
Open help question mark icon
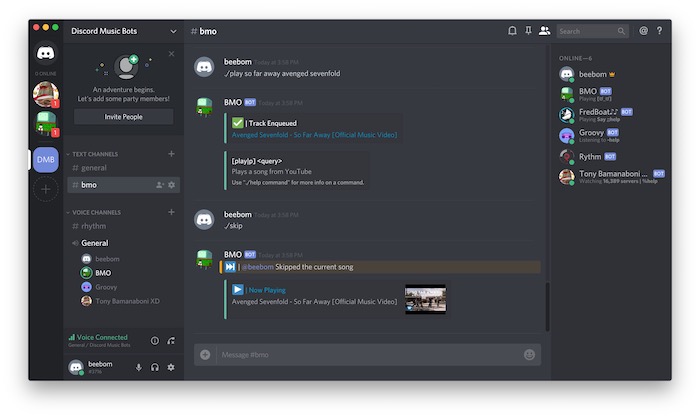[659, 31]
